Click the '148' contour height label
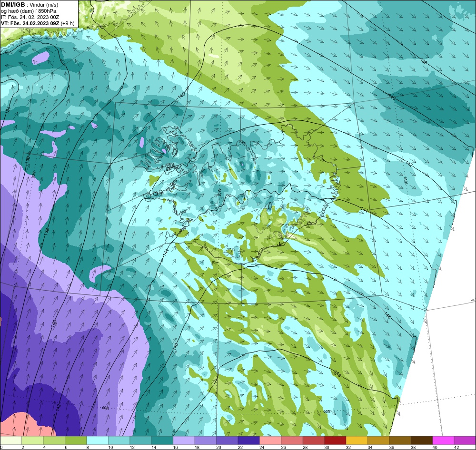This screenshot has height=450, width=476. click(x=337, y=374)
